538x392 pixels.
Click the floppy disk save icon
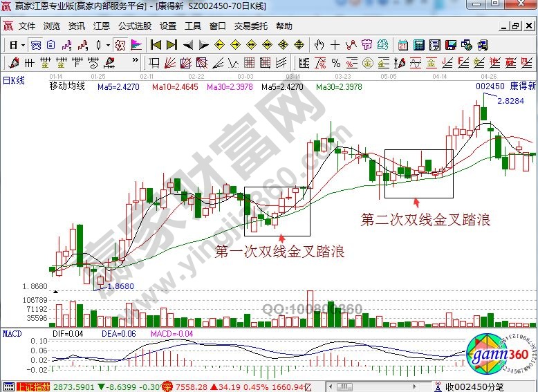point(450,45)
